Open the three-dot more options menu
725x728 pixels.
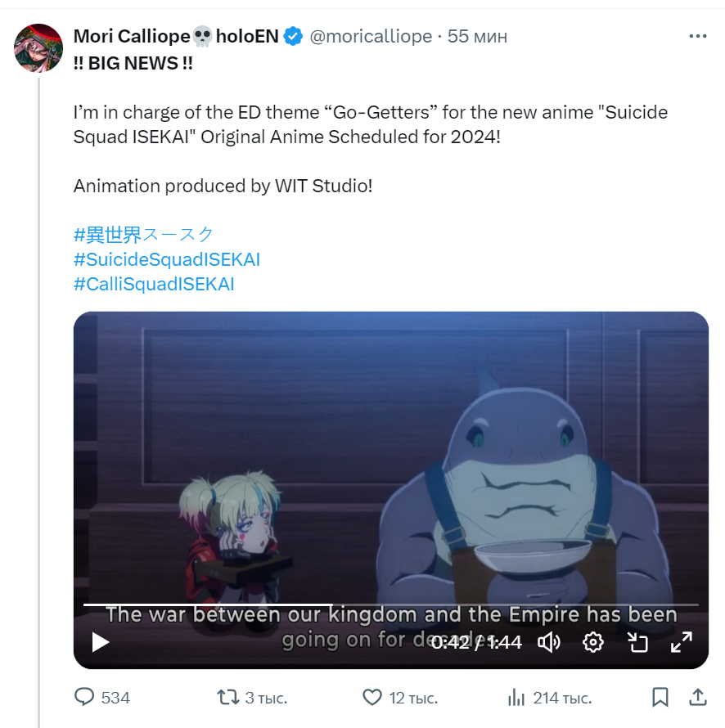coord(697,36)
